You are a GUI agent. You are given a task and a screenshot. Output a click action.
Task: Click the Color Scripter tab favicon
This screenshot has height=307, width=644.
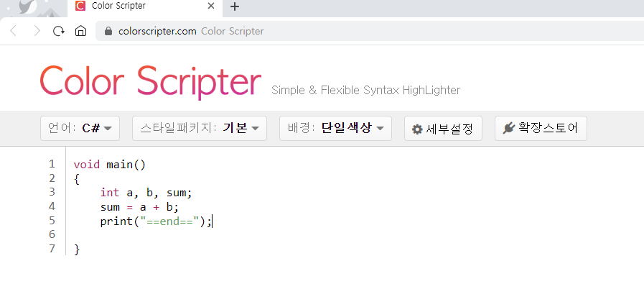(x=81, y=6)
